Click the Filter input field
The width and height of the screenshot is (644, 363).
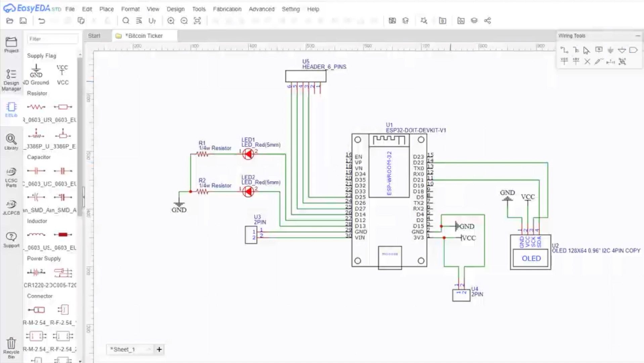tap(52, 39)
